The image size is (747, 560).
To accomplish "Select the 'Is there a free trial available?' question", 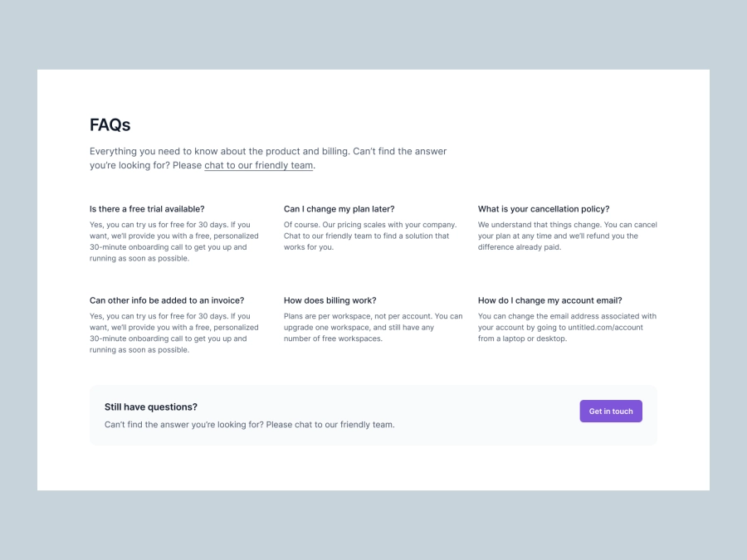I will 146,209.
